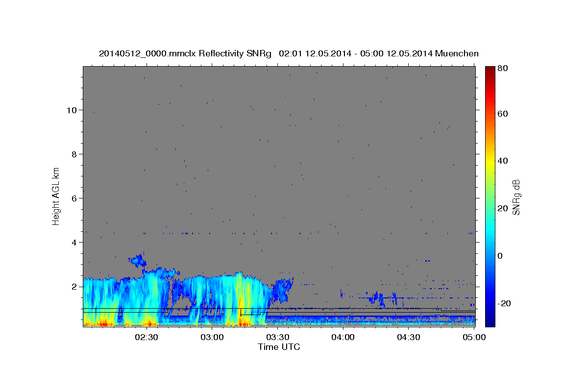Click the plot title text

click(x=289, y=53)
